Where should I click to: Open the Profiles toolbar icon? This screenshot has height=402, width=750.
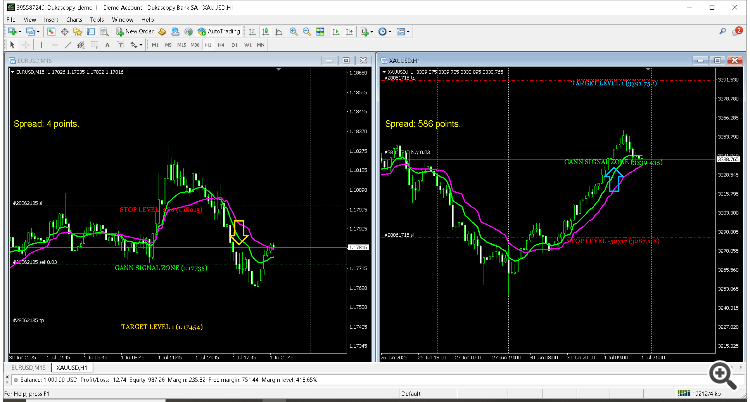(x=30, y=32)
